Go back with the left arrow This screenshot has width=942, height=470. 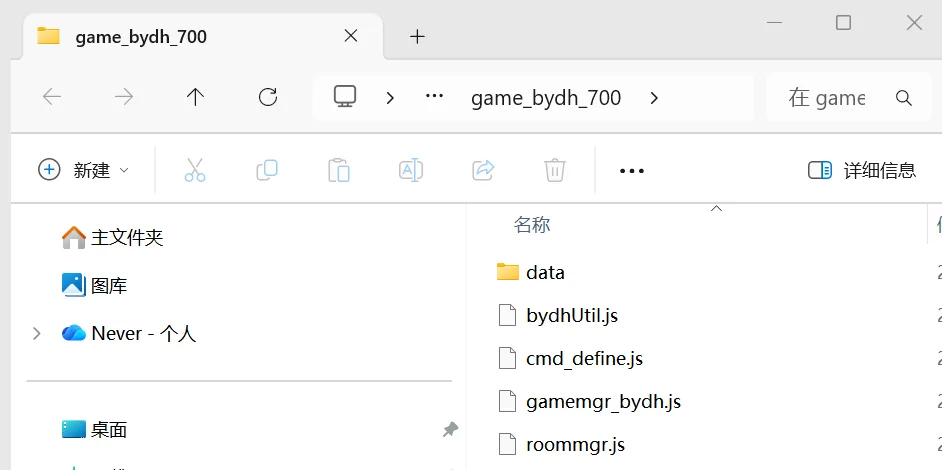[x=52, y=97]
